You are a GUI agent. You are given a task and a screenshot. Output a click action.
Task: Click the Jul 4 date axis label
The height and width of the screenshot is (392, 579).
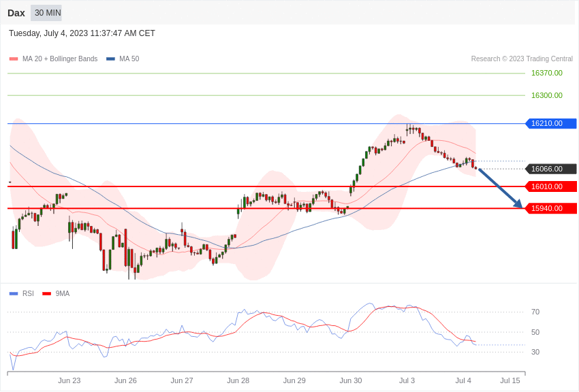tap(463, 380)
